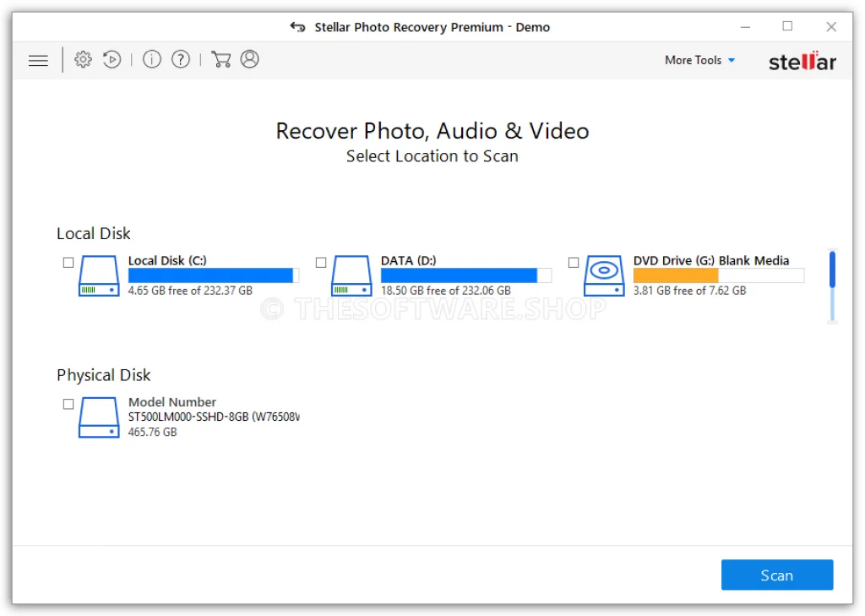
Task: Select 'DVD Drive (G:) Blank Media' label
Action: [x=711, y=260]
